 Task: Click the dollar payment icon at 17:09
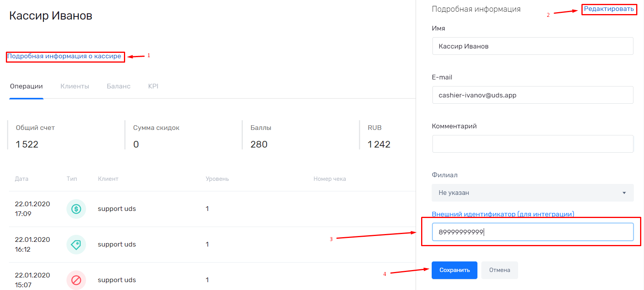pos(76,209)
